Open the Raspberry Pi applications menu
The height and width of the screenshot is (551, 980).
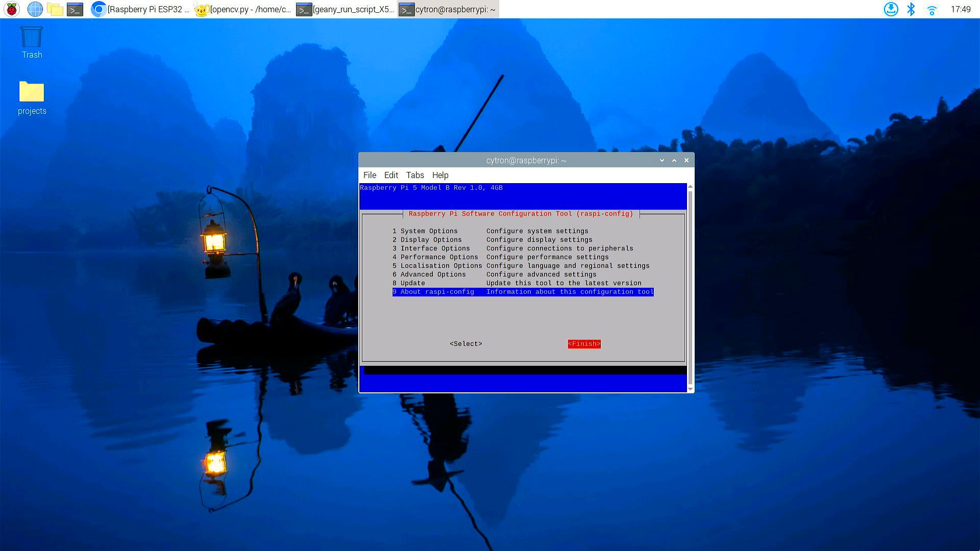pos(10,9)
